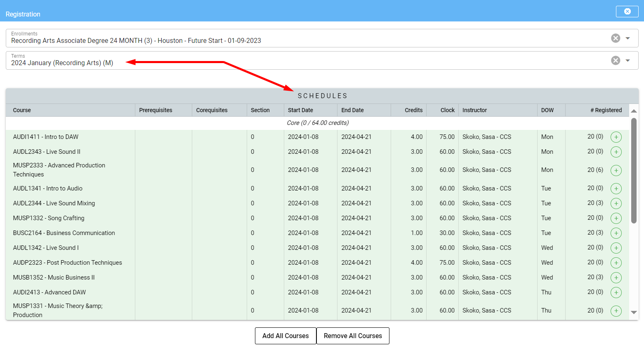Click Remove All Courses button
The width and height of the screenshot is (644, 348).
(x=353, y=336)
